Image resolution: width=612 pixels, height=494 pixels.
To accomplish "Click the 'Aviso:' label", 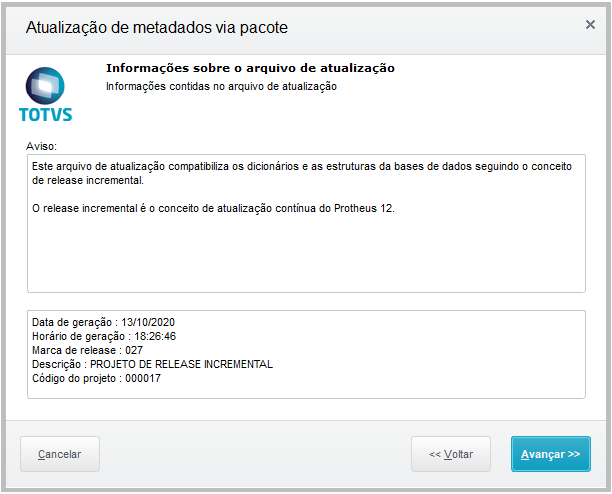I will 41,146.
